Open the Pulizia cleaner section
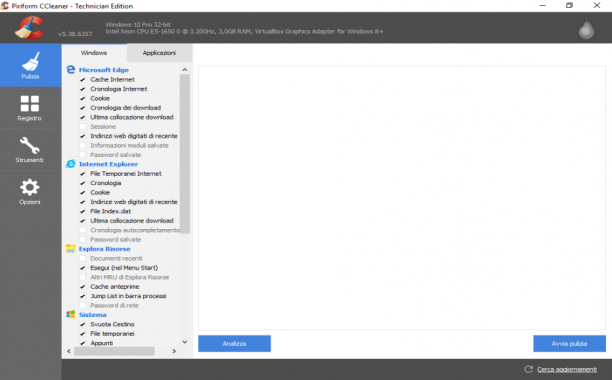The width and height of the screenshot is (612, 380). (x=30, y=65)
